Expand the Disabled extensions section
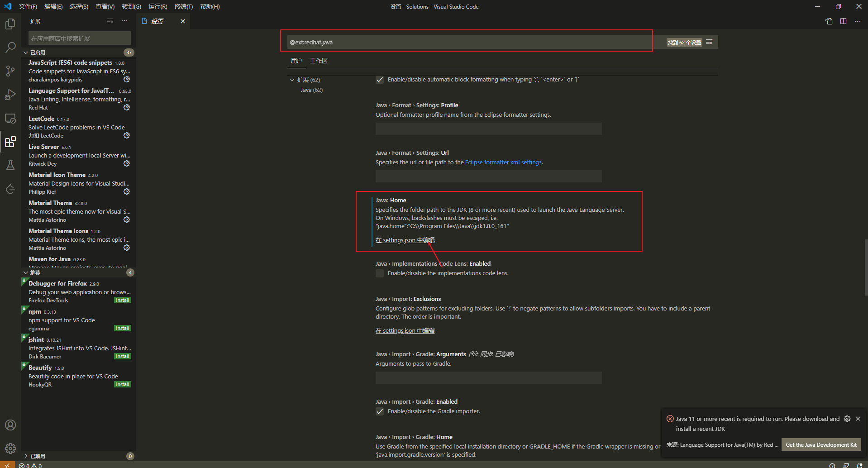This screenshot has height=468, width=868. 79,456
